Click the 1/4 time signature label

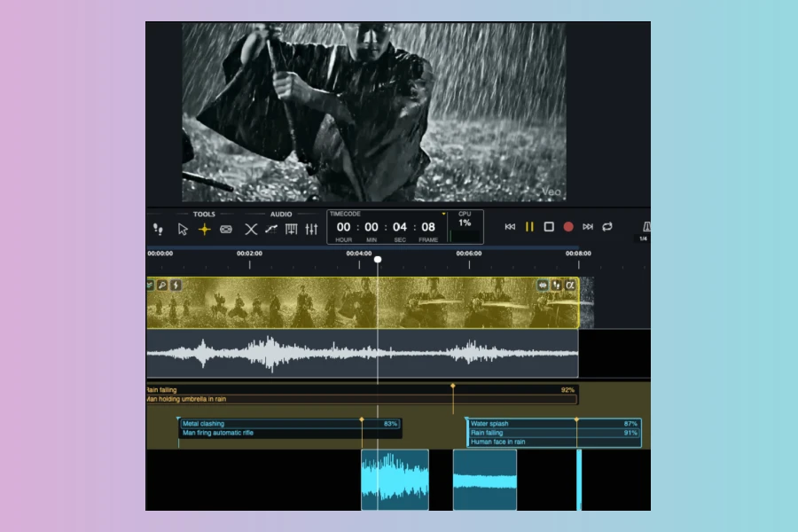click(644, 239)
